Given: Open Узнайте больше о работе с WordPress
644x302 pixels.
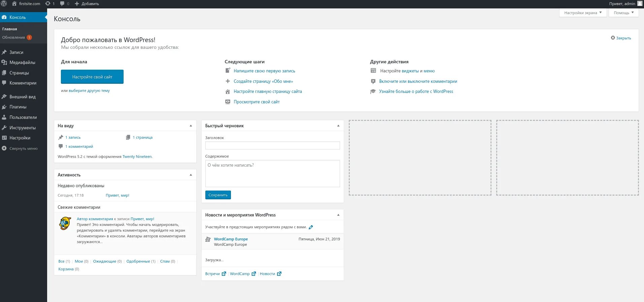Looking at the screenshot, I should tap(416, 92).
